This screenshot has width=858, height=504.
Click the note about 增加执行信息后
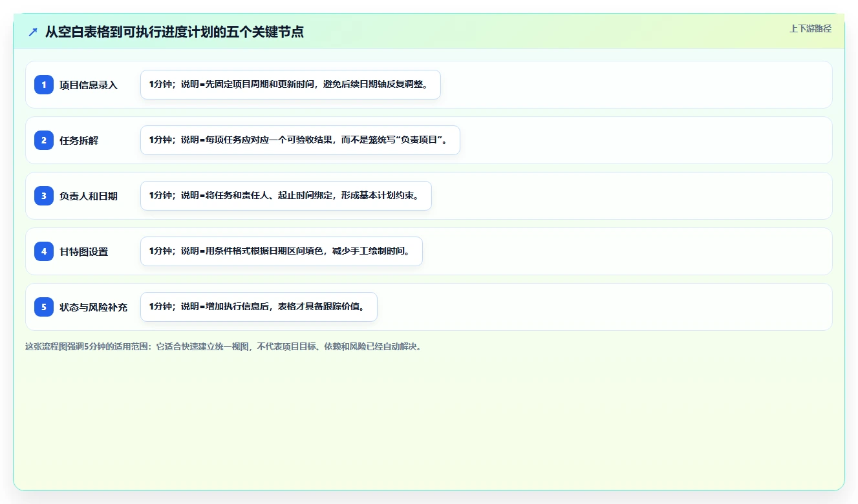coord(259,307)
